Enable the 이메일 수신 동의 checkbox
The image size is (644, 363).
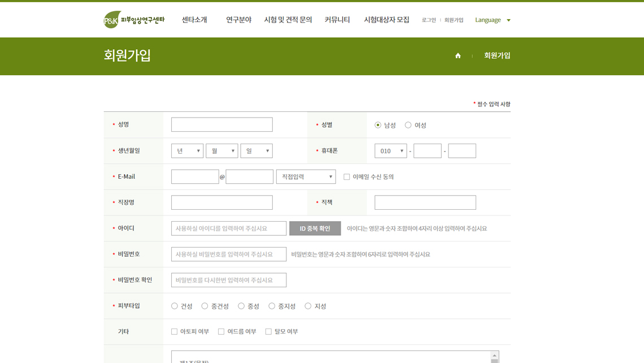tap(347, 177)
